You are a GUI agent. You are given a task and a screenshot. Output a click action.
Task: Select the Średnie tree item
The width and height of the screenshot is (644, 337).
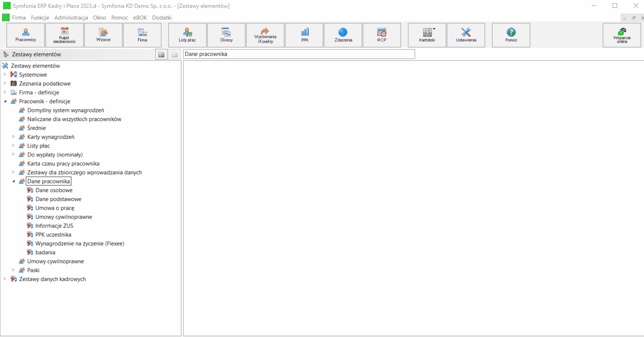coord(37,128)
